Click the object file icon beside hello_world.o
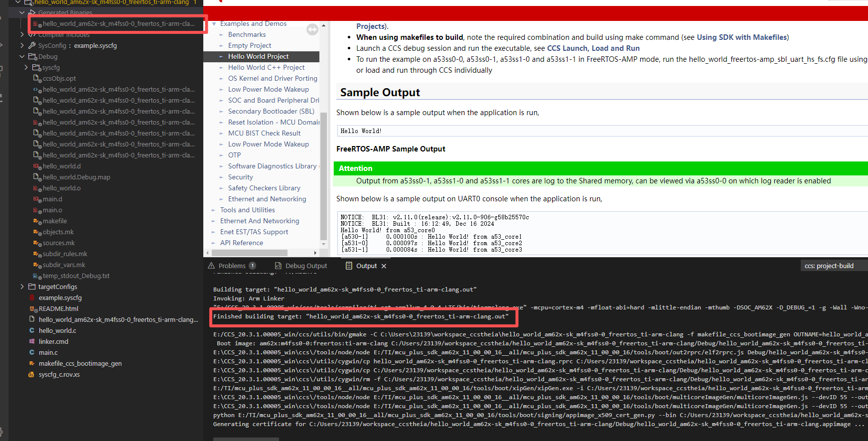868x441 pixels. pos(37,188)
